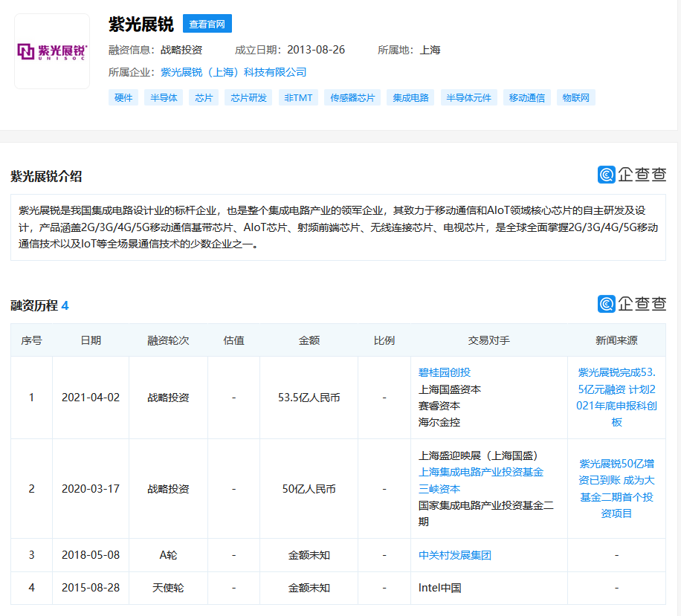
Task: Open news link 紫光展锐完成53.5亿元融资
Action: click(x=616, y=398)
